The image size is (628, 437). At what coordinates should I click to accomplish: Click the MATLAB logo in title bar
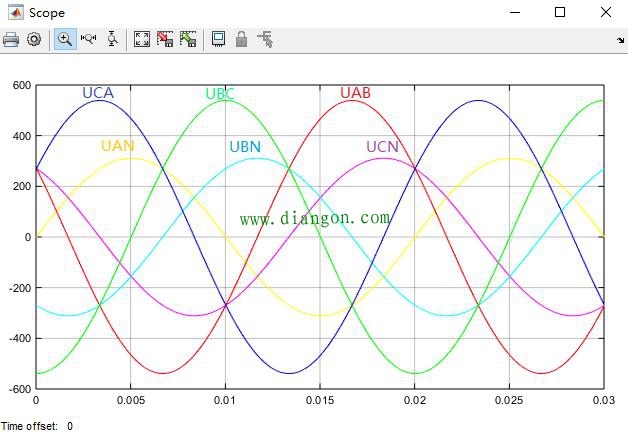[x=12, y=12]
